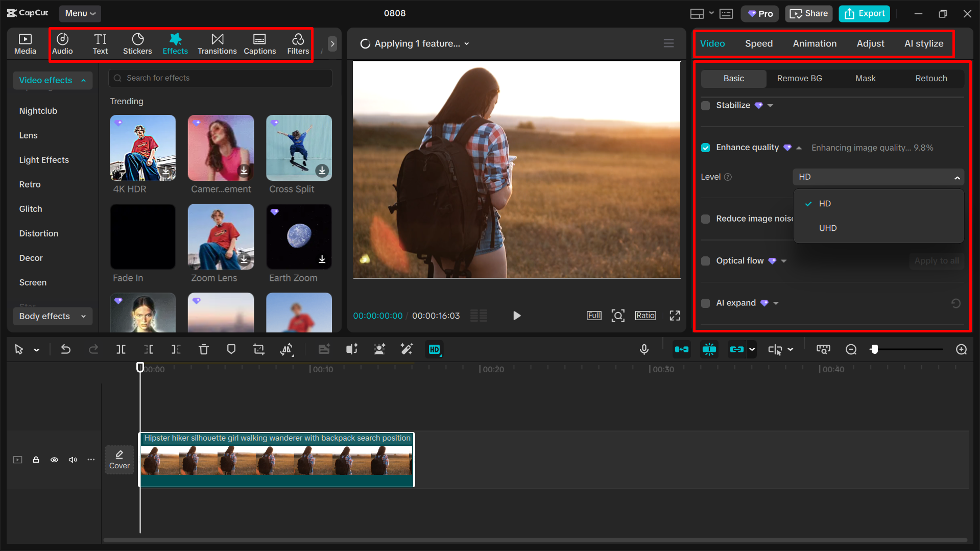Image resolution: width=980 pixels, height=551 pixels.
Task: Select the Split tool in the timeline toolbar
Action: coord(121,349)
